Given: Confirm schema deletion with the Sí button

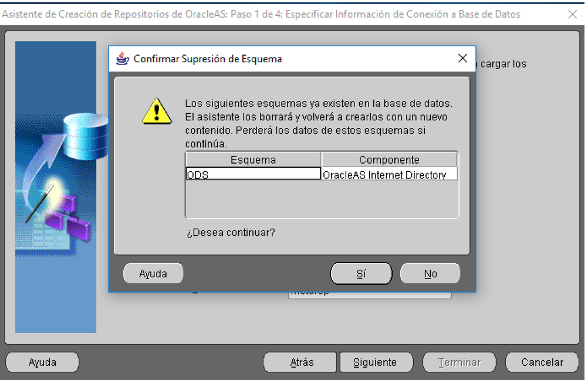Looking at the screenshot, I should click(x=361, y=274).
